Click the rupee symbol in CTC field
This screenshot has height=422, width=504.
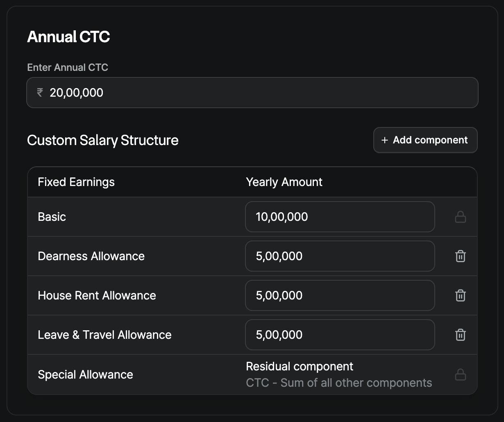pos(40,93)
